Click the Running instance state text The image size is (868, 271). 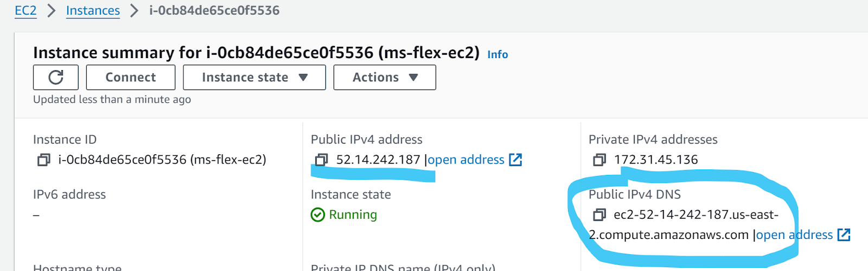coord(353,215)
